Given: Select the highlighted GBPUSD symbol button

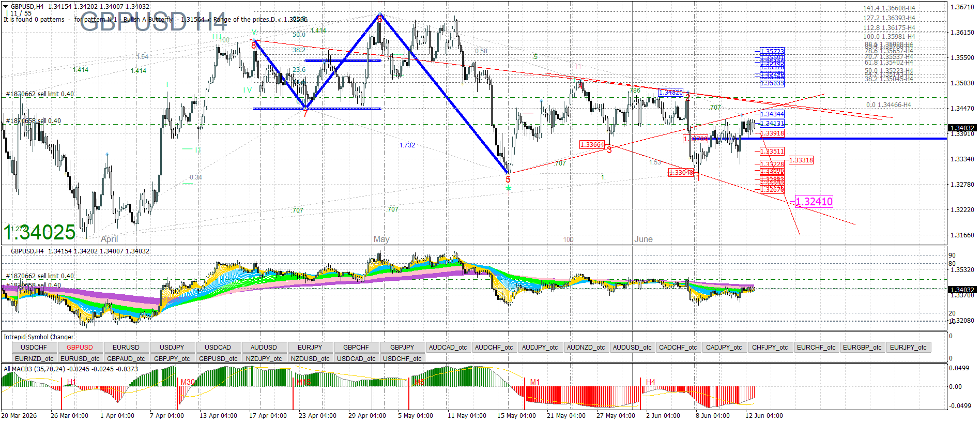Looking at the screenshot, I should (x=80, y=348).
